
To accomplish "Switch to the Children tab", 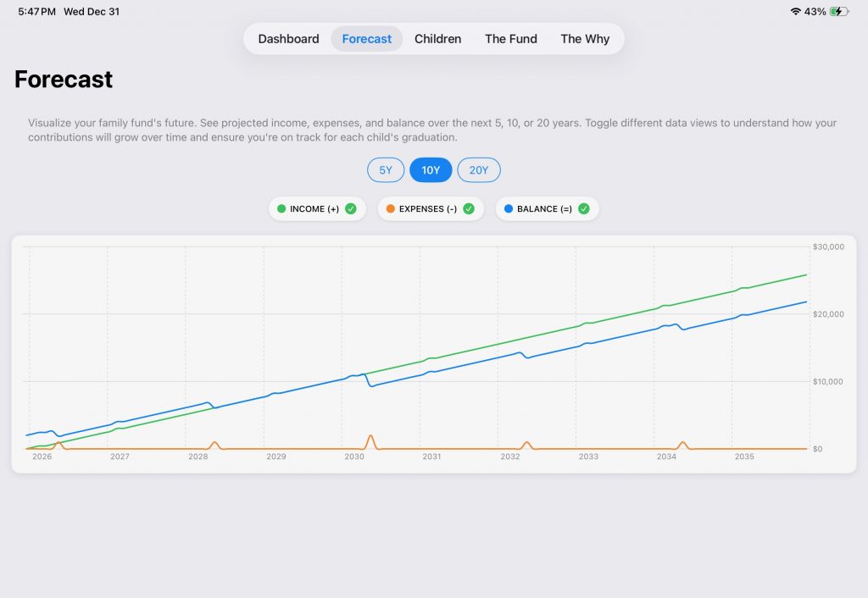I will [x=437, y=39].
